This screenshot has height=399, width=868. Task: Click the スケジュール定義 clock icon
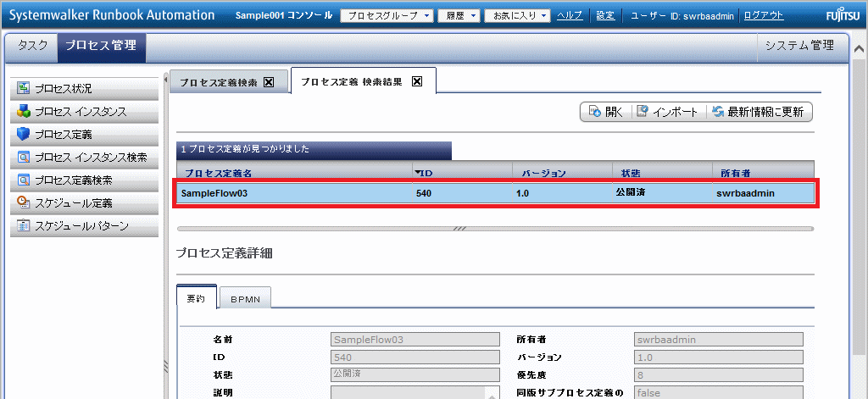pos(24,202)
